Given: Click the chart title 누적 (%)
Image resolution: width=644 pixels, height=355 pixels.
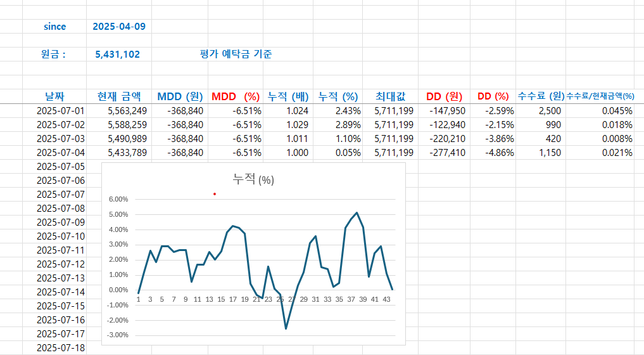Looking at the screenshot, I should point(253,179).
